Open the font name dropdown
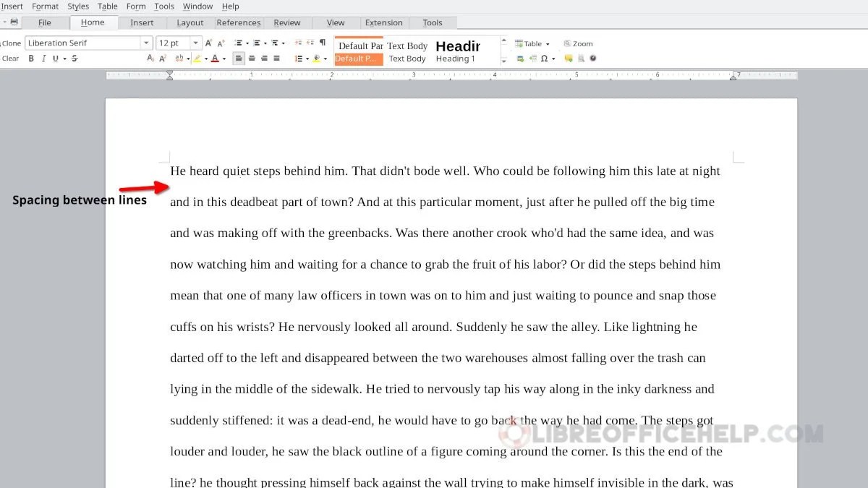Image resolution: width=868 pixels, height=488 pixels. point(146,43)
